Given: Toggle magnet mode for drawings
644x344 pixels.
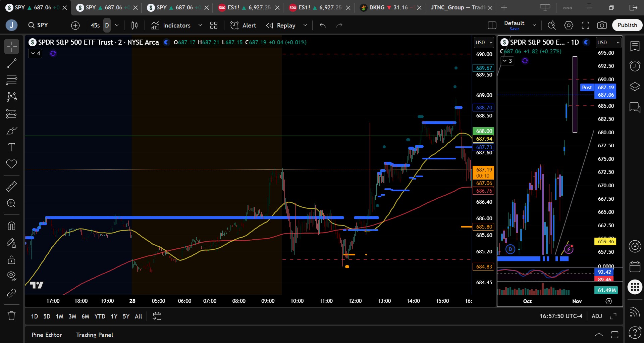Looking at the screenshot, I should coord(11,226).
